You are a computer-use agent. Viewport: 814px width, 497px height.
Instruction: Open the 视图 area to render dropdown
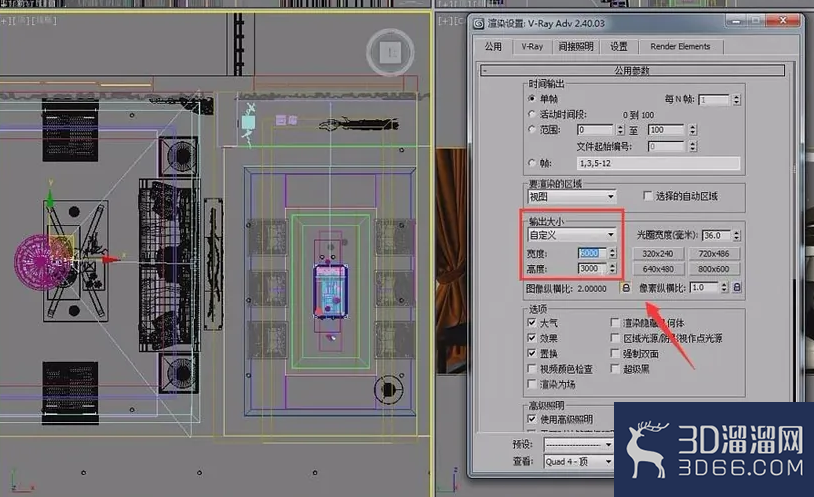(572, 196)
